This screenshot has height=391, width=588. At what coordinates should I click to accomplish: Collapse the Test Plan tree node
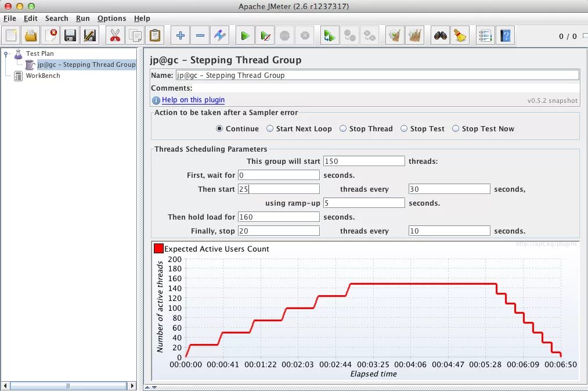(6, 54)
